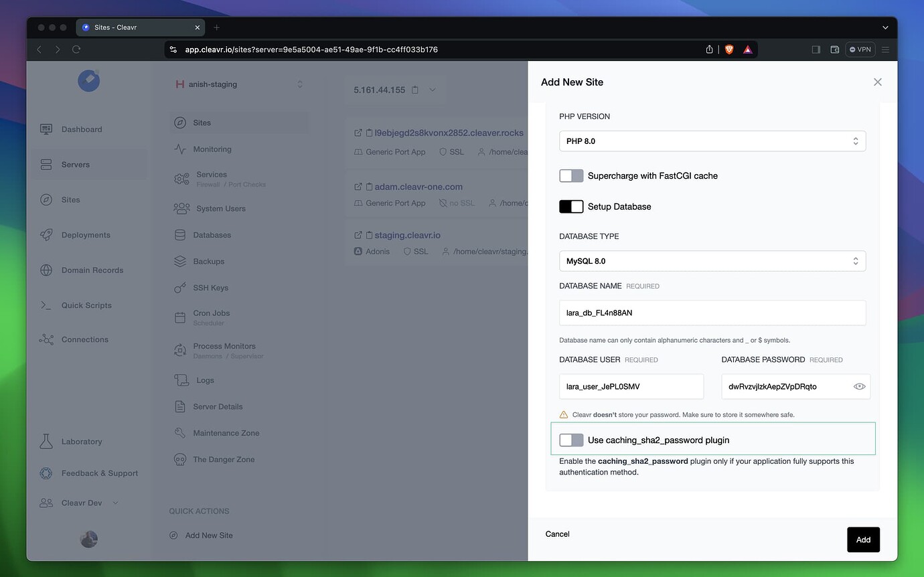
Task: Reload the page with the refresh icon
Action: pos(76,50)
